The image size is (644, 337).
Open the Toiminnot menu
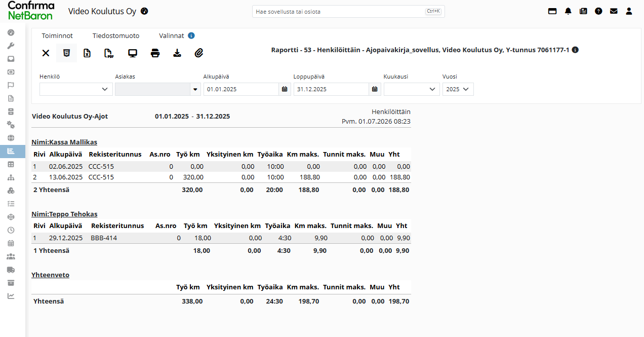(57, 36)
